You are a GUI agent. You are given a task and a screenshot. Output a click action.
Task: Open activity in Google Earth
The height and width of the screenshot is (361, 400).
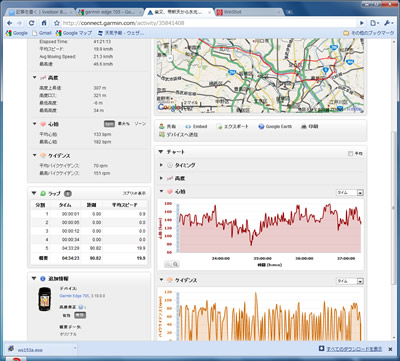tap(275, 126)
